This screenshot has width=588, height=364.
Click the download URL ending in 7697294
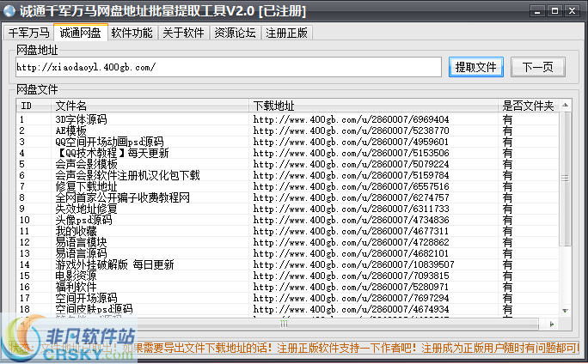click(351, 298)
